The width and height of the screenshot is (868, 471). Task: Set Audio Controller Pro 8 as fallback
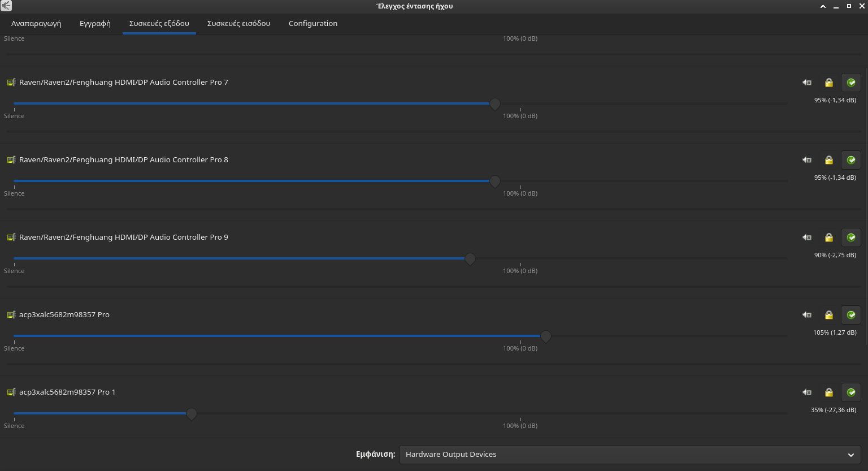click(851, 160)
